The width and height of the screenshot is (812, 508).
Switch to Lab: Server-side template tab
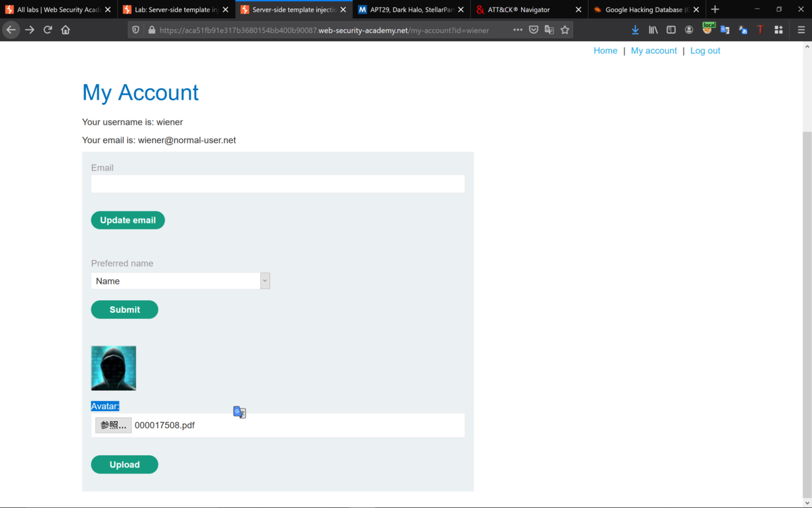(x=175, y=9)
